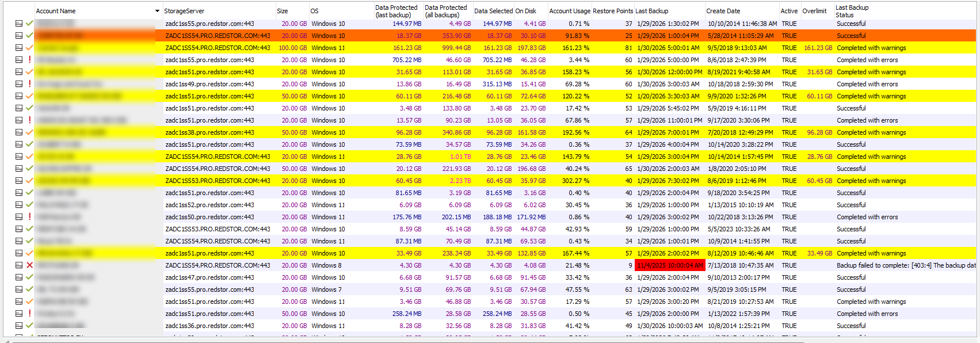Sort by the Last Backup Status column header
Image resolution: width=980 pixels, height=343 pixels.
tap(852, 11)
